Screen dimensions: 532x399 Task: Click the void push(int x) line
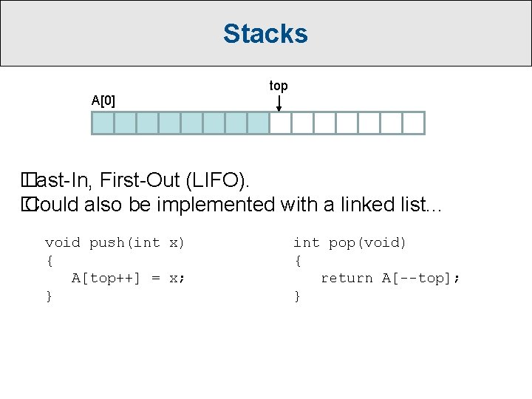pyautogui.click(x=115, y=243)
